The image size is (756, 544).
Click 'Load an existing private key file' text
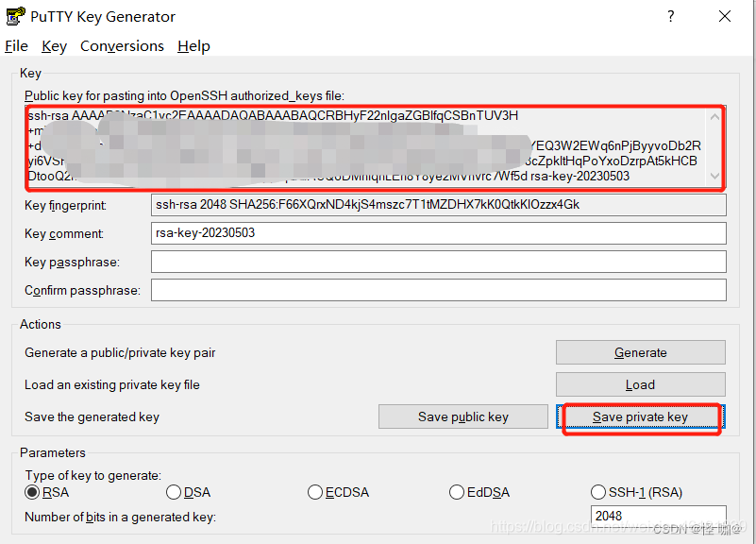112,384
